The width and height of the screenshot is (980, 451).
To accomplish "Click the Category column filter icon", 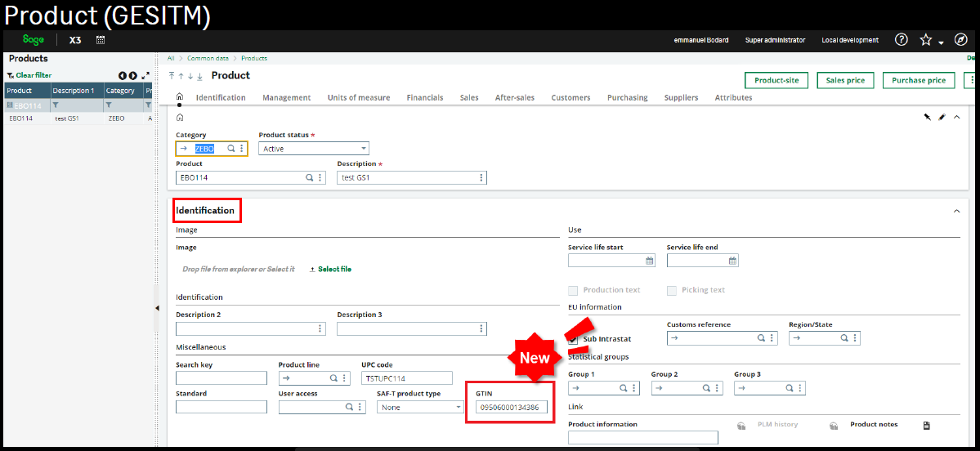I will (x=109, y=105).
